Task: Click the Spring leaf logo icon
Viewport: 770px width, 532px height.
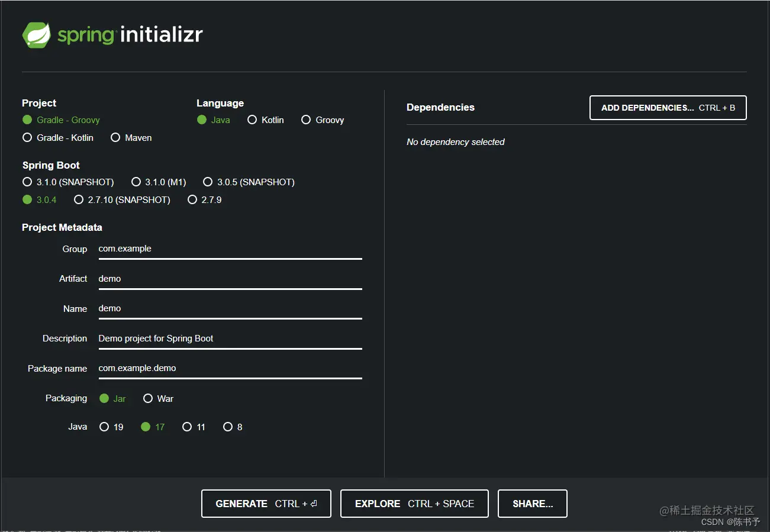Action: (x=36, y=35)
